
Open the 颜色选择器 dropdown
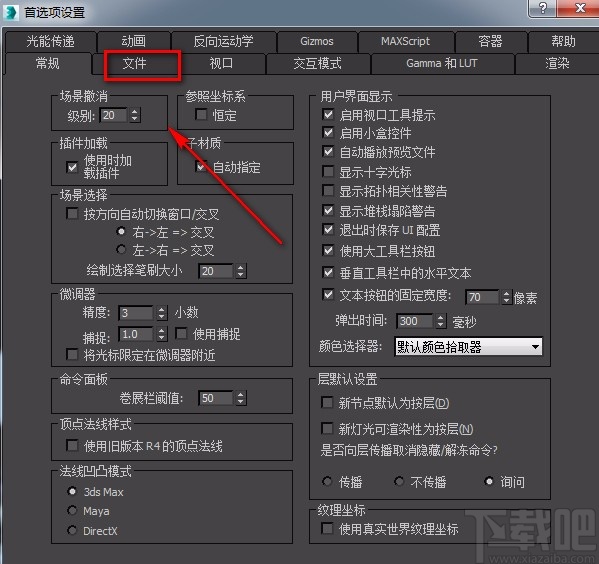pos(468,347)
